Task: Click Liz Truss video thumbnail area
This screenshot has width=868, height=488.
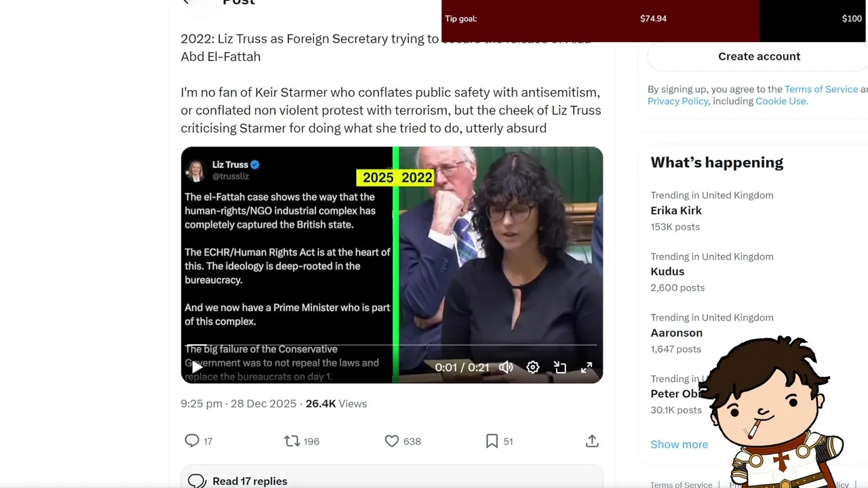Action: (x=392, y=265)
